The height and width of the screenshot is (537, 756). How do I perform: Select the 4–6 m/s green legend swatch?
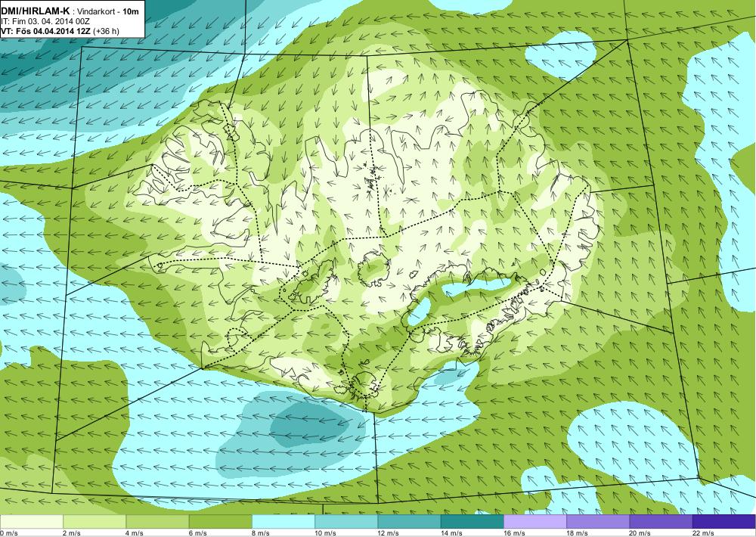pyautogui.click(x=158, y=522)
